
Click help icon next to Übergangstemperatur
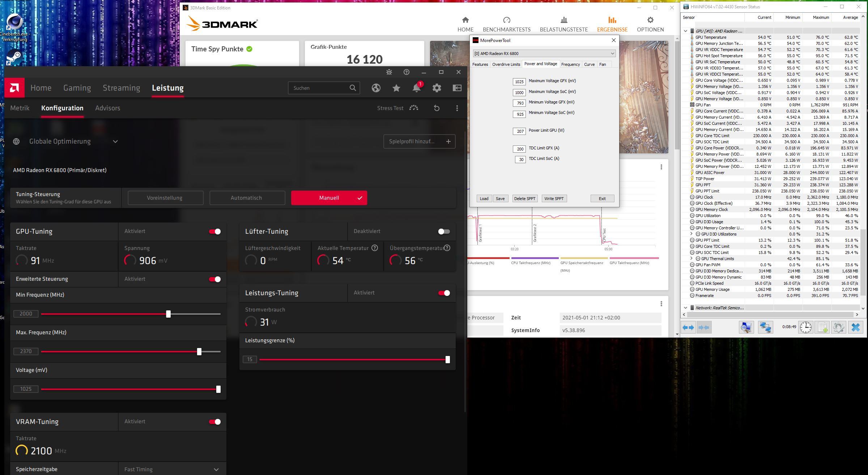coord(447,248)
